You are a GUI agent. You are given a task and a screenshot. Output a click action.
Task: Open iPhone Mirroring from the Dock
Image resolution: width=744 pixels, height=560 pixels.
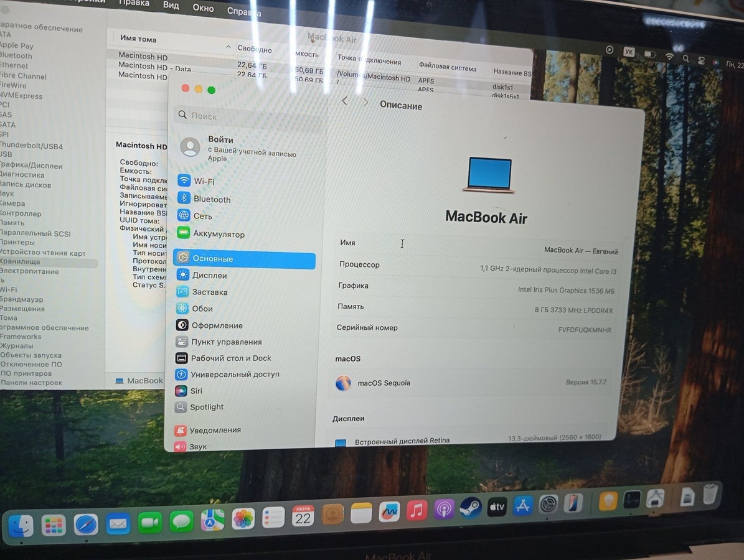(x=573, y=503)
